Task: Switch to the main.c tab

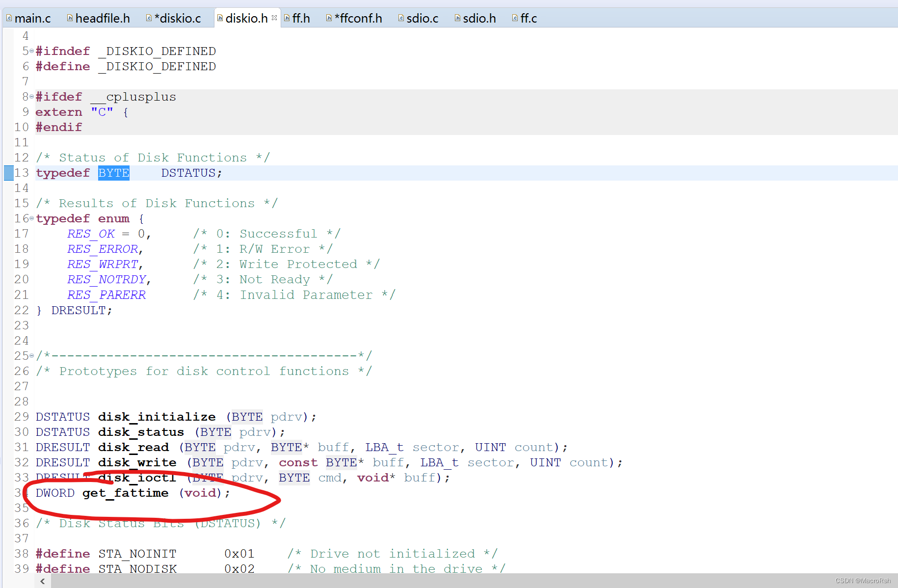Action: [32, 18]
